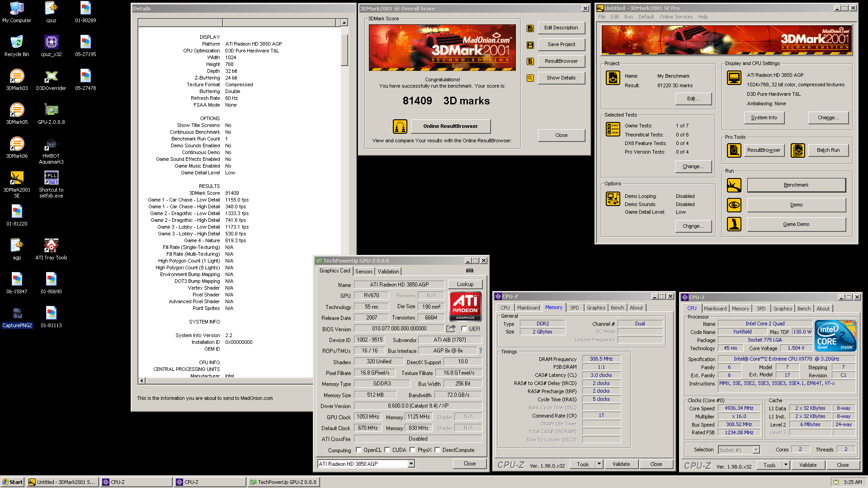Viewport: 868px width, 488px height.
Task: Click the Details horizontal scrollbar left arrow
Action: point(142,381)
